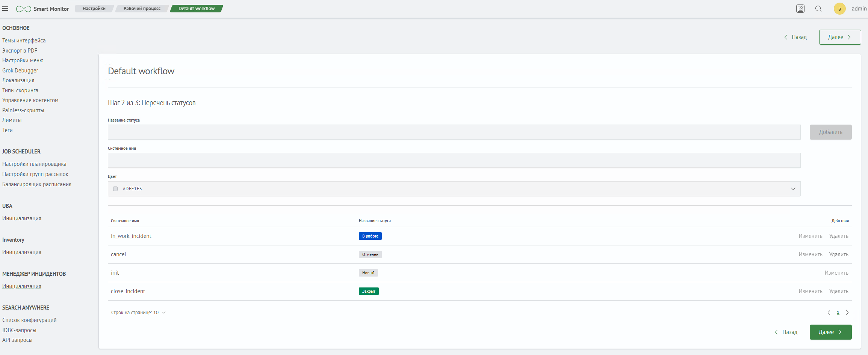This screenshot has width=868, height=355.
Task: Click the top Далее button
Action: tap(840, 37)
